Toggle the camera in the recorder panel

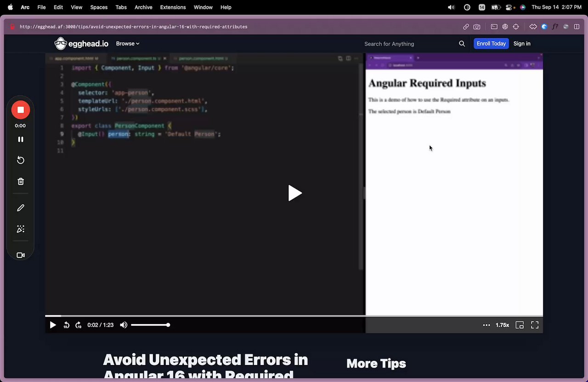tap(21, 255)
